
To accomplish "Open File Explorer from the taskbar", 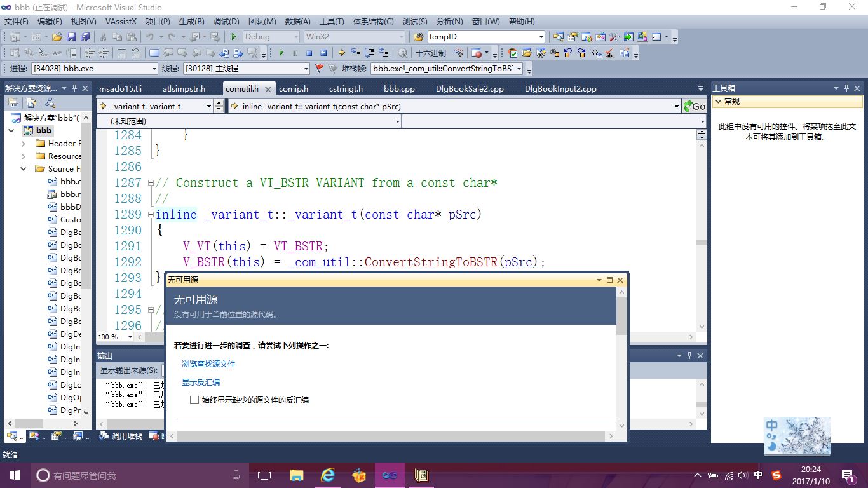I will 297,475.
